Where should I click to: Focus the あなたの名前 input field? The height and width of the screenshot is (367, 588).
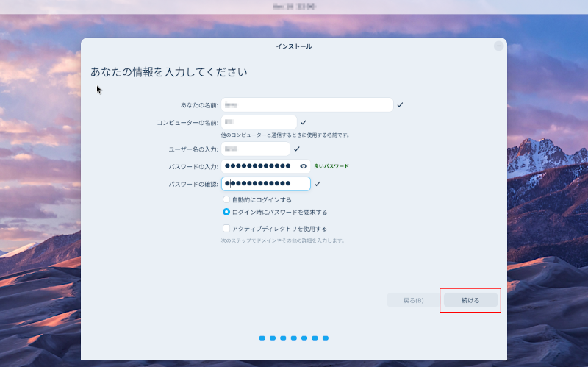[x=307, y=104]
